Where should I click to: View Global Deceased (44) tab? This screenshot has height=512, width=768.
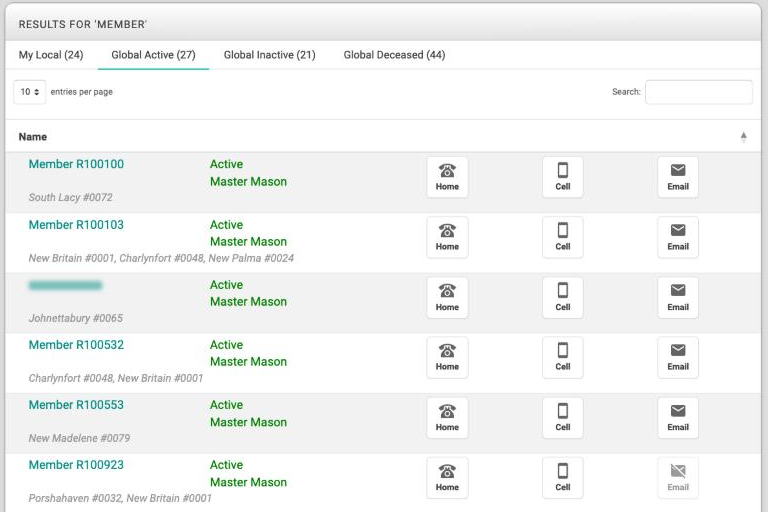tap(394, 55)
